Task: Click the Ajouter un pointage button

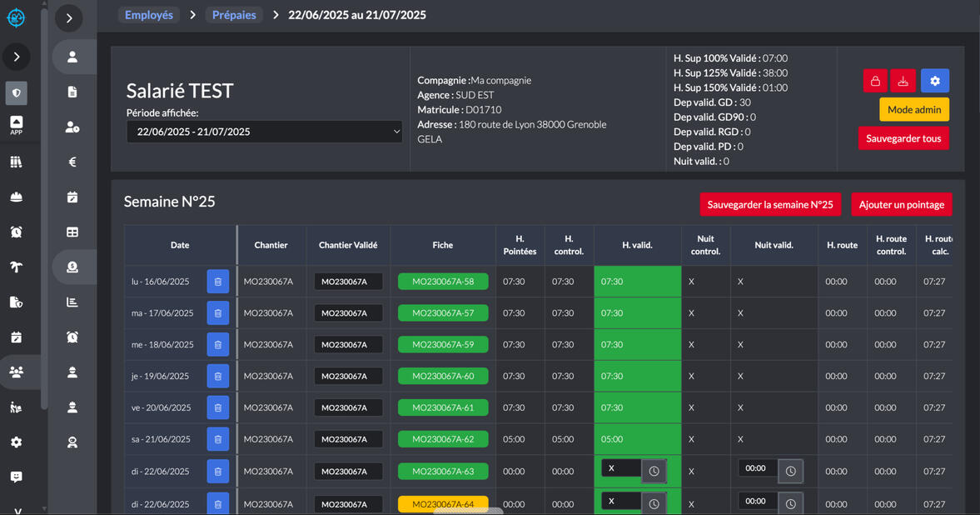Action: click(x=901, y=204)
